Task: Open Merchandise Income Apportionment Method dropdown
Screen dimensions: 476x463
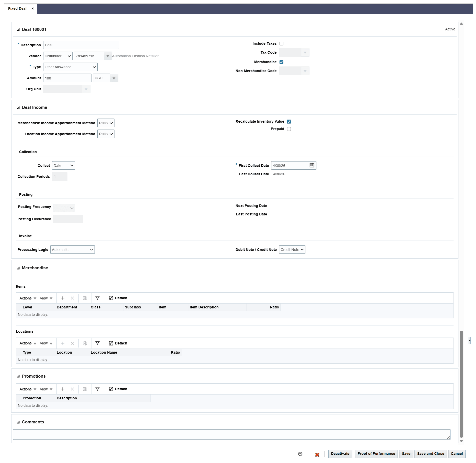Action: [106, 123]
